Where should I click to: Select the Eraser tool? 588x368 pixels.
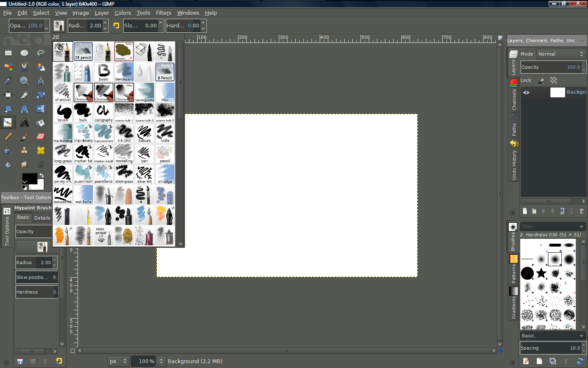click(x=41, y=137)
